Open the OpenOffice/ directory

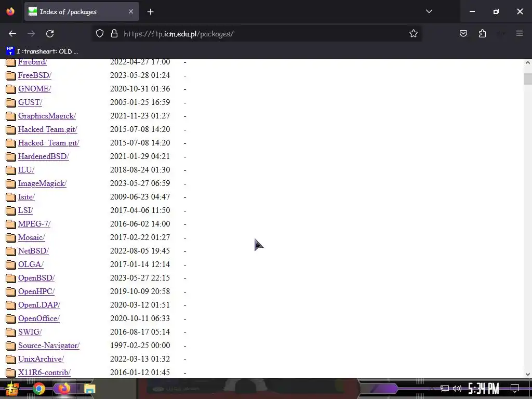tap(39, 318)
